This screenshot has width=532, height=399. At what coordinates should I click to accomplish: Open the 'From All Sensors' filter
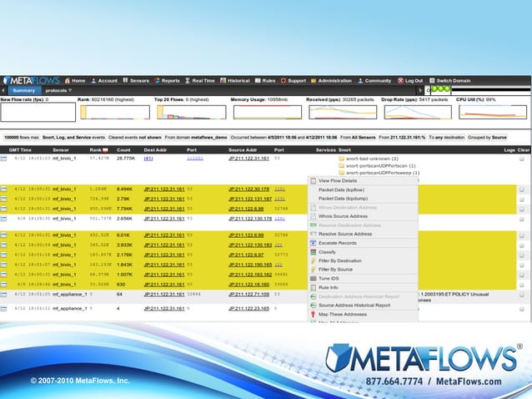point(358,138)
